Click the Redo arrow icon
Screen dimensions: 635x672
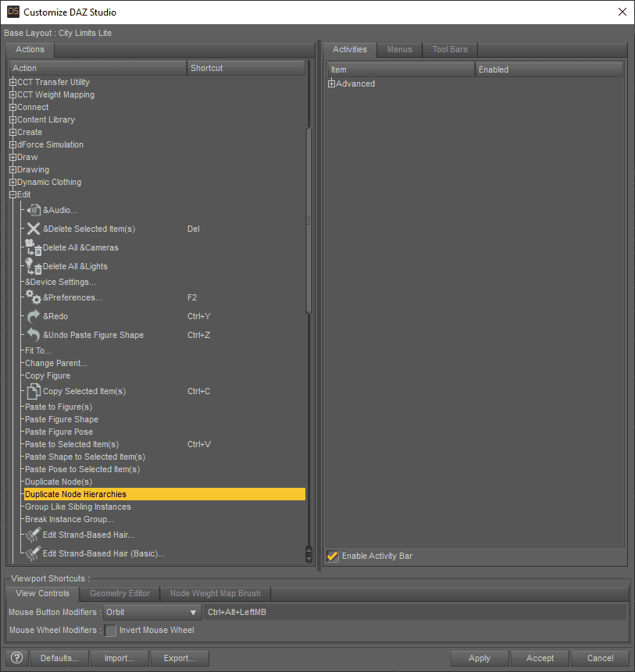click(33, 316)
